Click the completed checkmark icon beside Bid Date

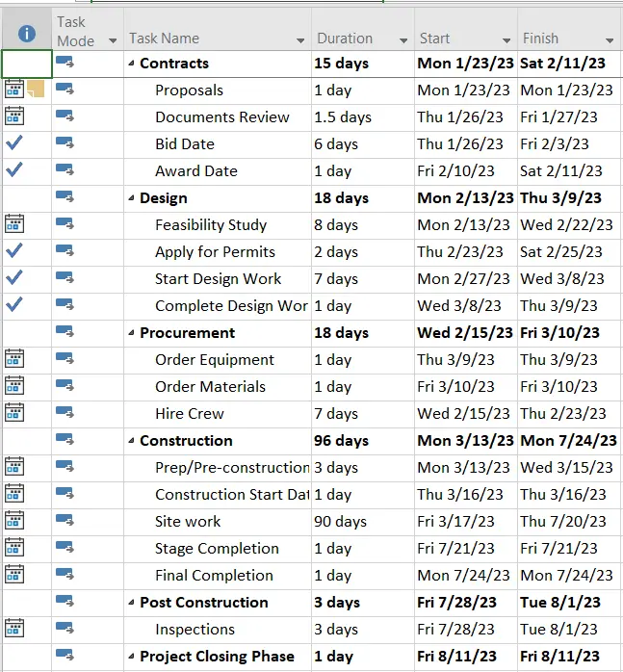click(14, 143)
